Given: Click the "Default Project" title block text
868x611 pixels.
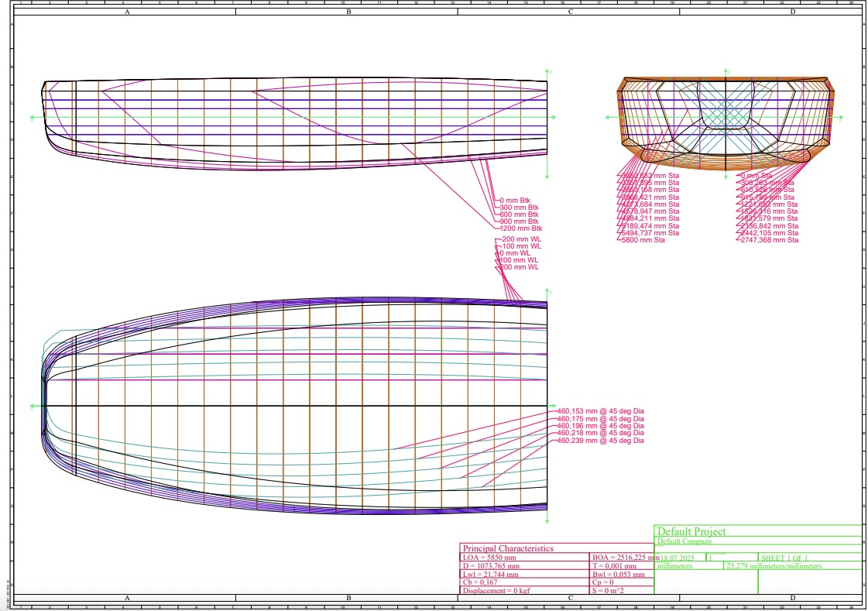Looking at the screenshot, I should pyautogui.click(x=691, y=531).
